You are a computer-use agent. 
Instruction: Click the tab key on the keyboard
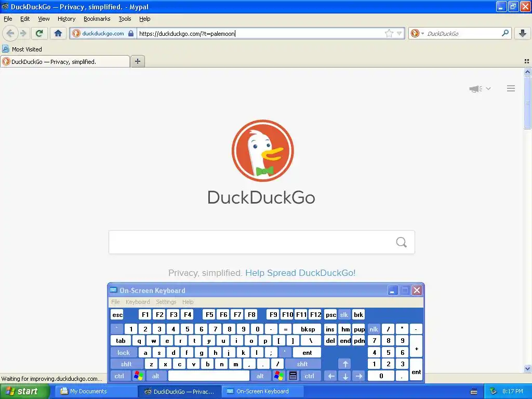pos(121,341)
